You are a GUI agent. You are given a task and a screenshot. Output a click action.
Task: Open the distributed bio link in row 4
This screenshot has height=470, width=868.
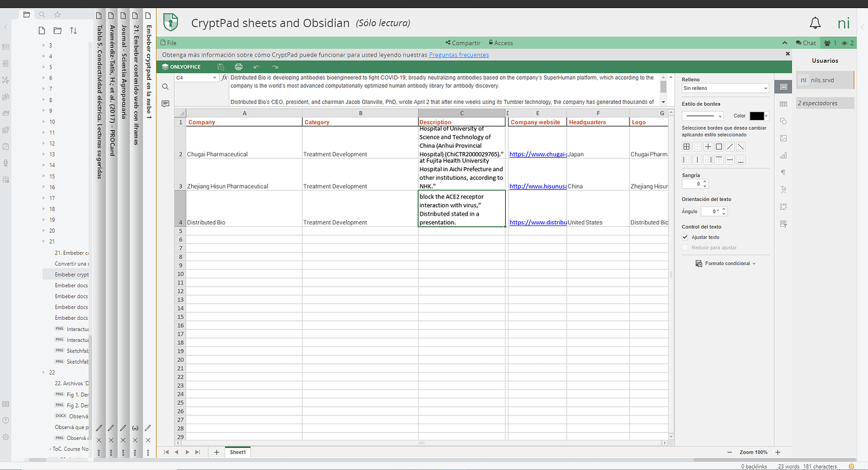538,222
